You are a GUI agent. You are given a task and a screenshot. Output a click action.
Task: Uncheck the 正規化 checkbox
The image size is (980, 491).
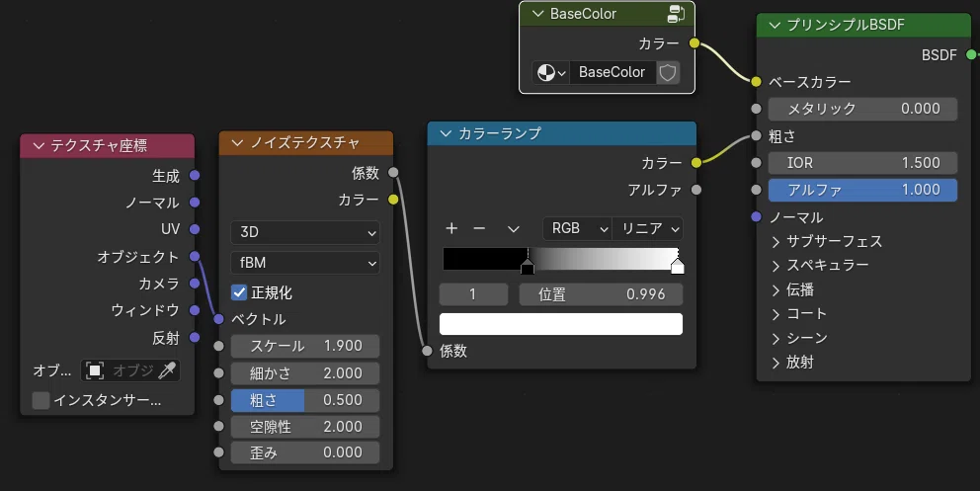point(239,292)
